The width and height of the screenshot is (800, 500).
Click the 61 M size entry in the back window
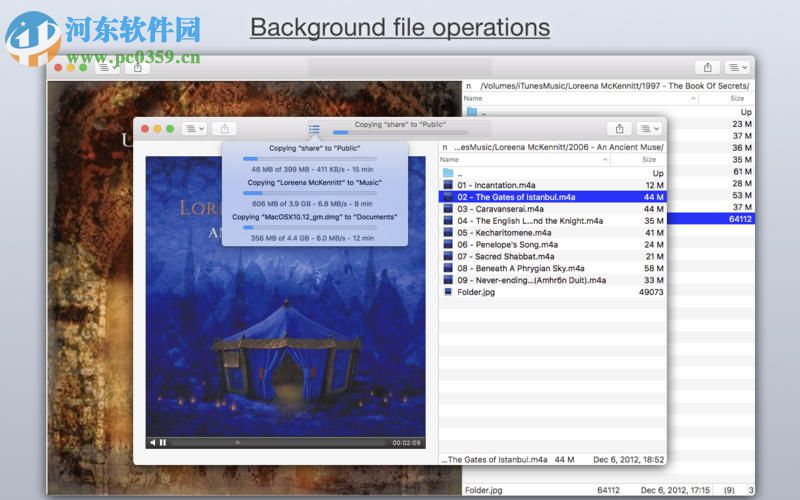(x=742, y=171)
